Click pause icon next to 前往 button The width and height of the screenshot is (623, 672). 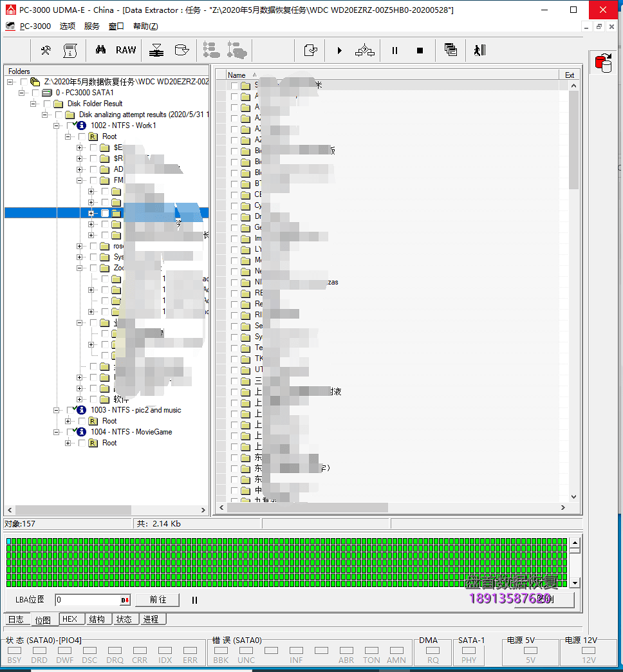[194, 600]
